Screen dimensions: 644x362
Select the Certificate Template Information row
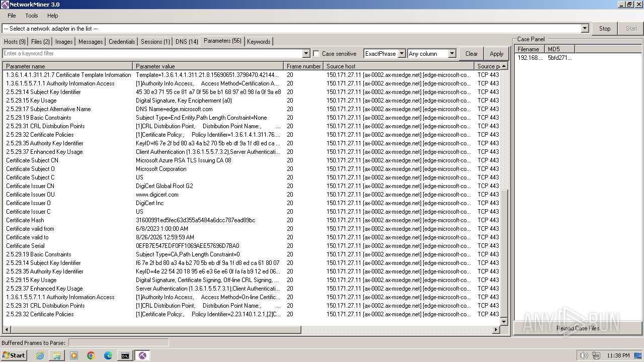252,75
